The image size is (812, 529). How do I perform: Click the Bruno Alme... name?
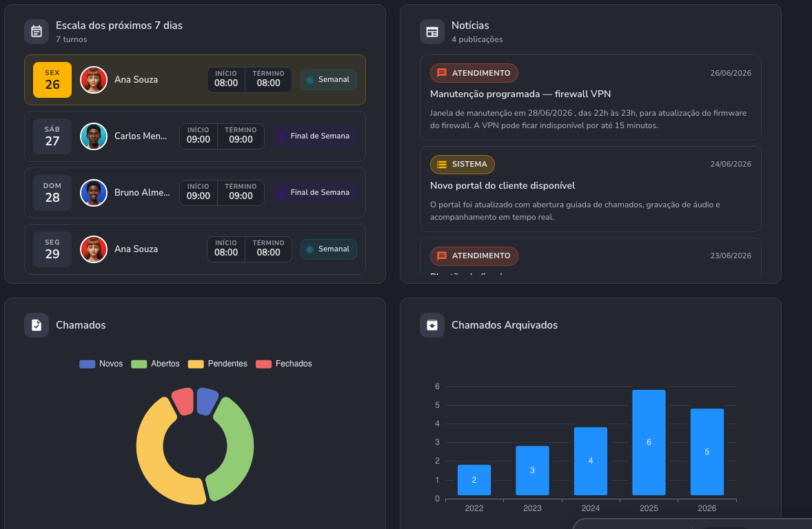tap(142, 193)
